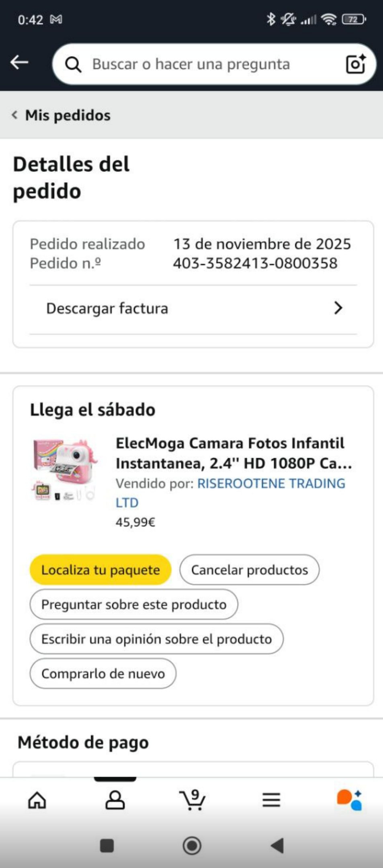Tap Android recent apps square button

pyautogui.click(x=107, y=845)
